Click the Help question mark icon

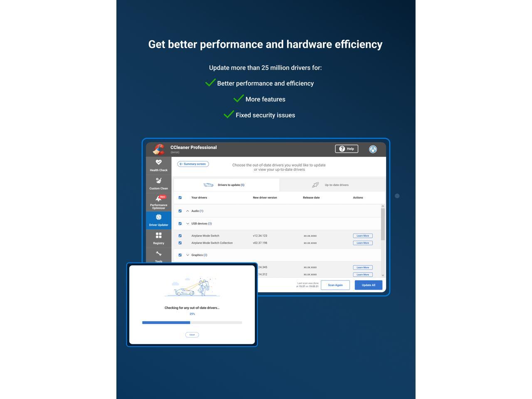click(x=342, y=148)
